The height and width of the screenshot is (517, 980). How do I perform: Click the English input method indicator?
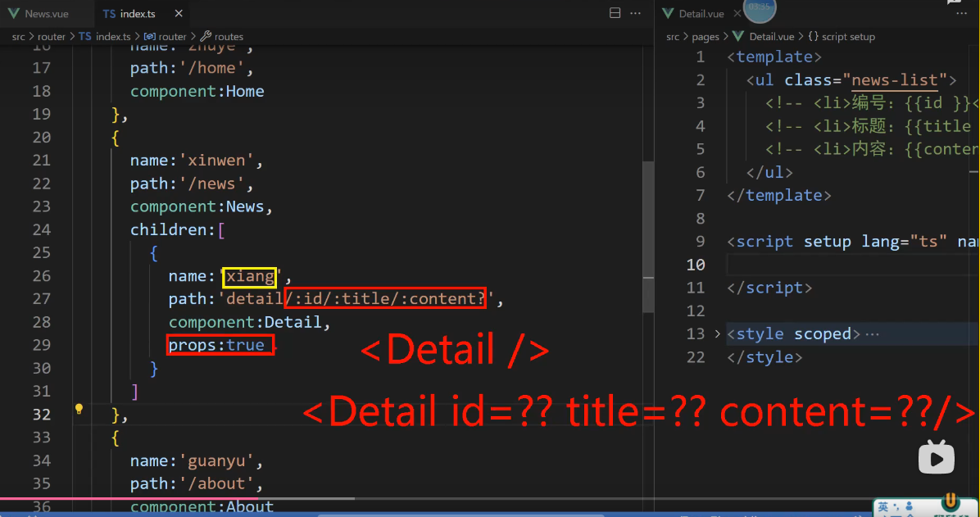coord(882,507)
